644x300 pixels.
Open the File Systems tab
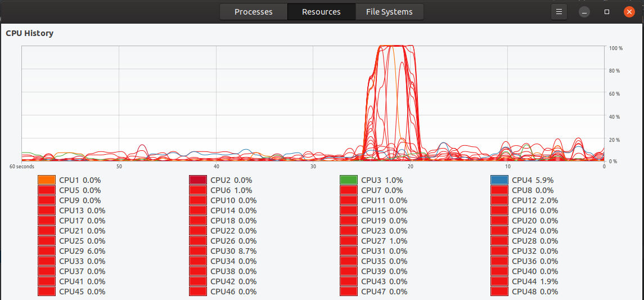click(389, 12)
